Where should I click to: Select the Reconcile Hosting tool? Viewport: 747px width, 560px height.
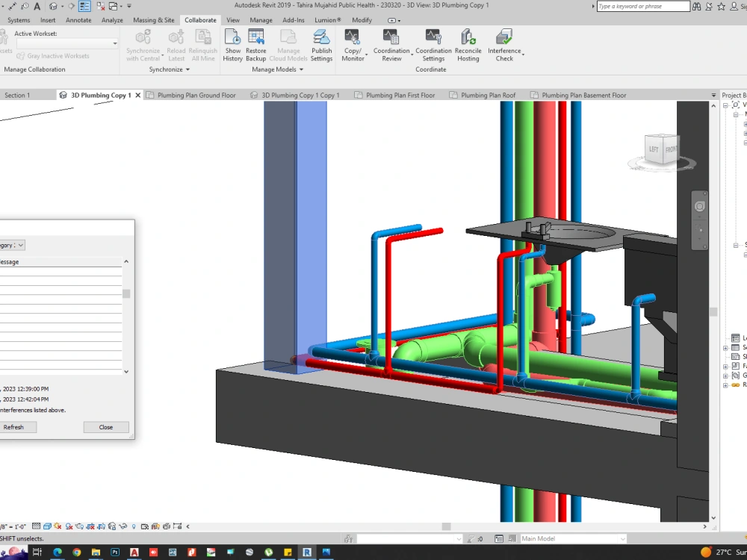coord(468,46)
